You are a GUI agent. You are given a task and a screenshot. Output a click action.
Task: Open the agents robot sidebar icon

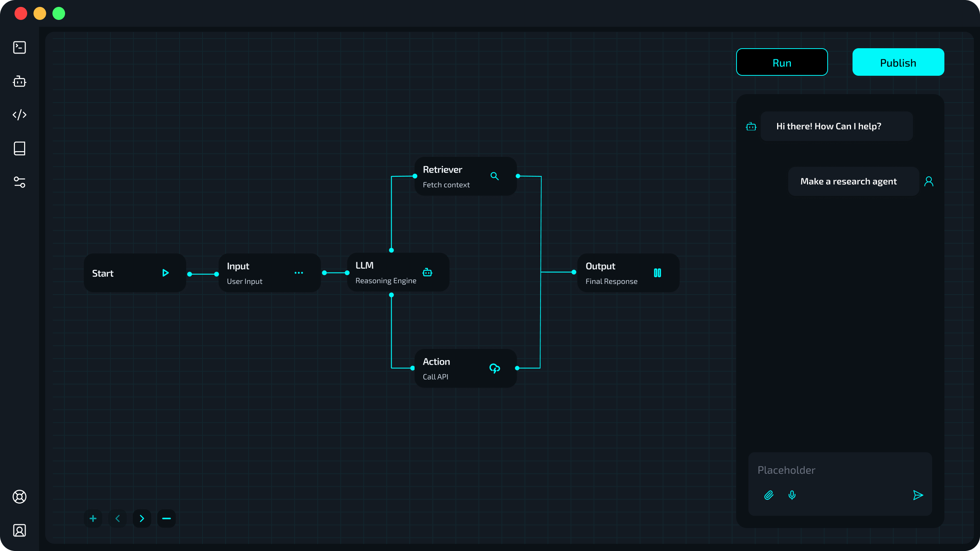(20, 81)
